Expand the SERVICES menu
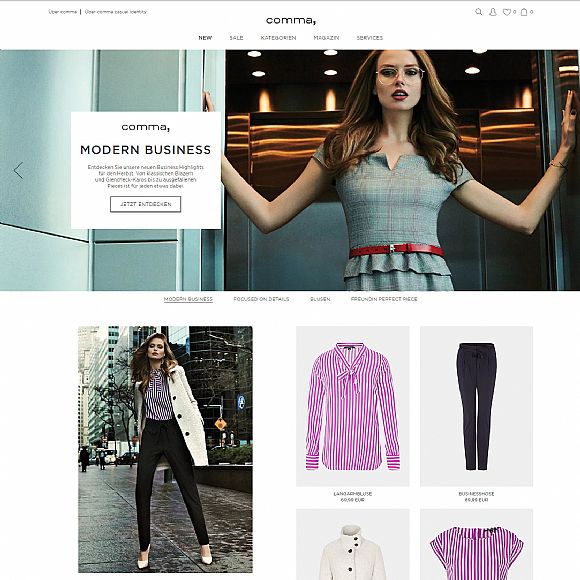Viewport: 580px width, 580px height. [370, 38]
